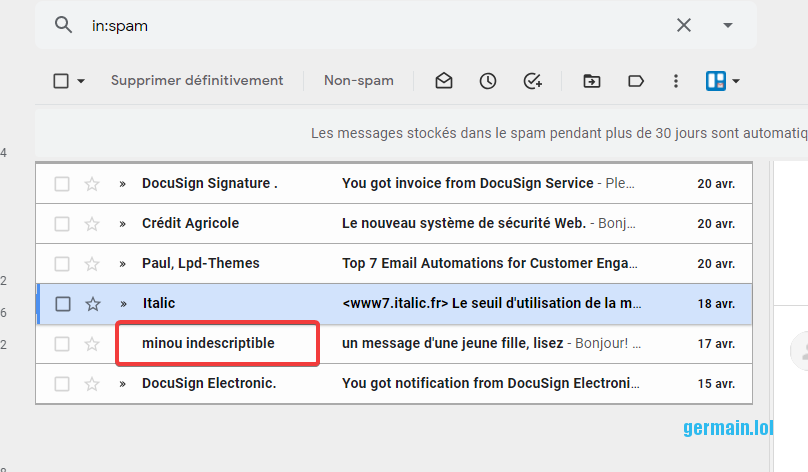This screenshot has height=472, width=808.
Task: Mark as read with envelope icon
Action: [x=444, y=81]
